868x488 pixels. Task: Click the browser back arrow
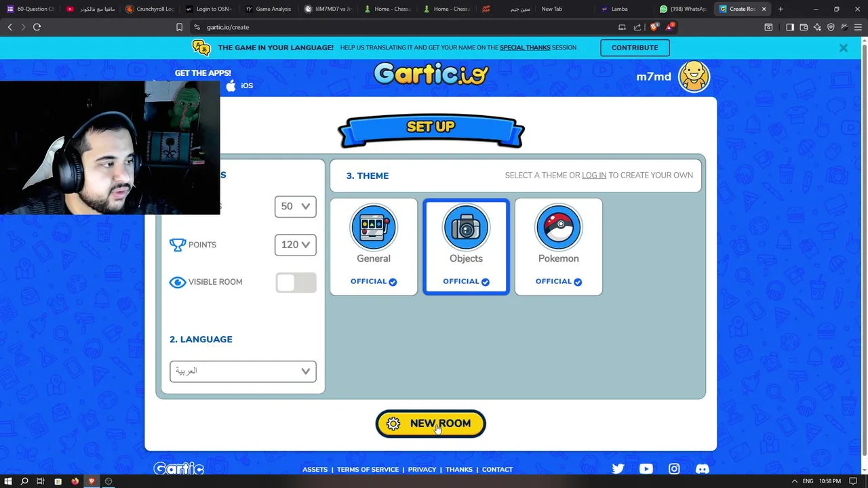pos(10,27)
